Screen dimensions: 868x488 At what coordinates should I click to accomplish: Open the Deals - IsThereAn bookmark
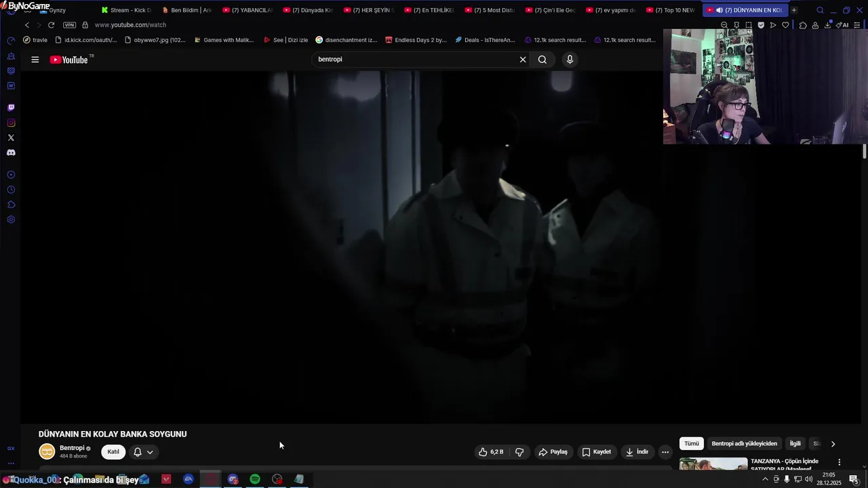pyautogui.click(x=485, y=40)
